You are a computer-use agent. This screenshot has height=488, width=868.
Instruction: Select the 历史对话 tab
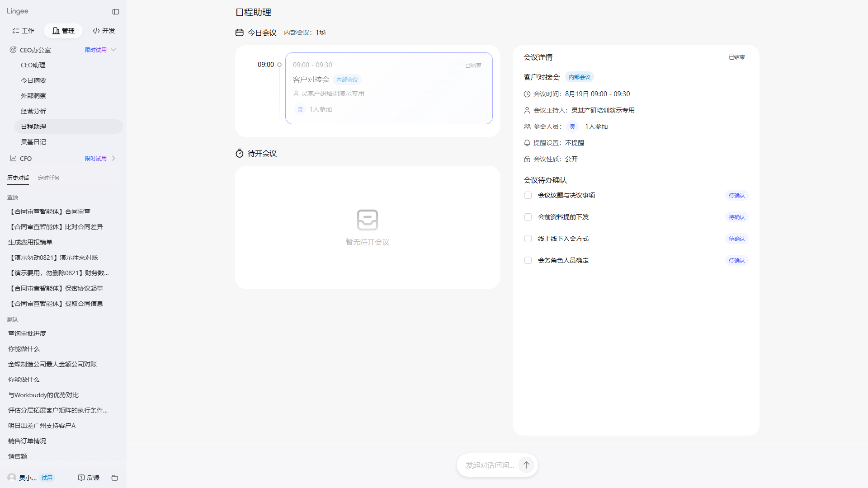click(18, 178)
